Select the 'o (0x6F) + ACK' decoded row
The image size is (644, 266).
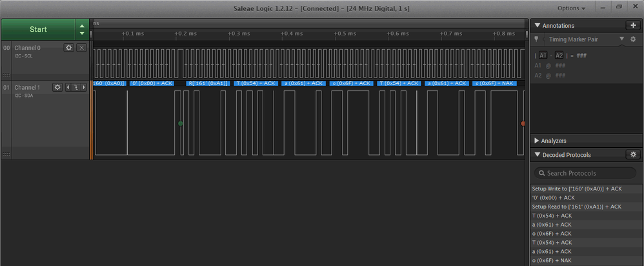pos(585,234)
